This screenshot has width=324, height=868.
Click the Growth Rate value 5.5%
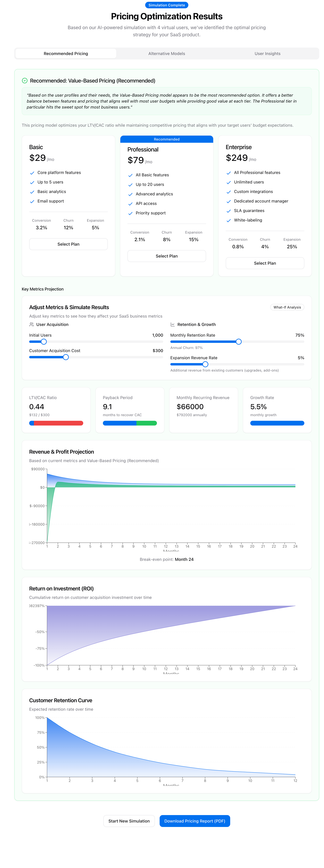[x=258, y=407]
